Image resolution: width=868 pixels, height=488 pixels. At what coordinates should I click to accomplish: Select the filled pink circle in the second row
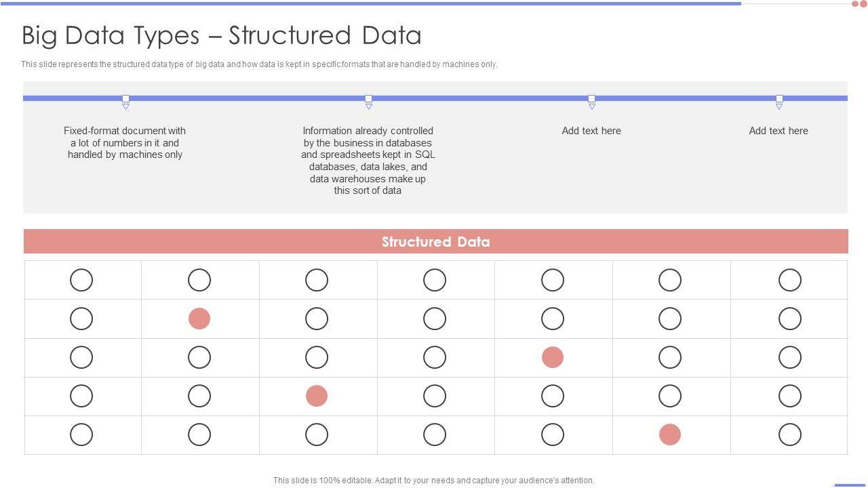pos(199,319)
